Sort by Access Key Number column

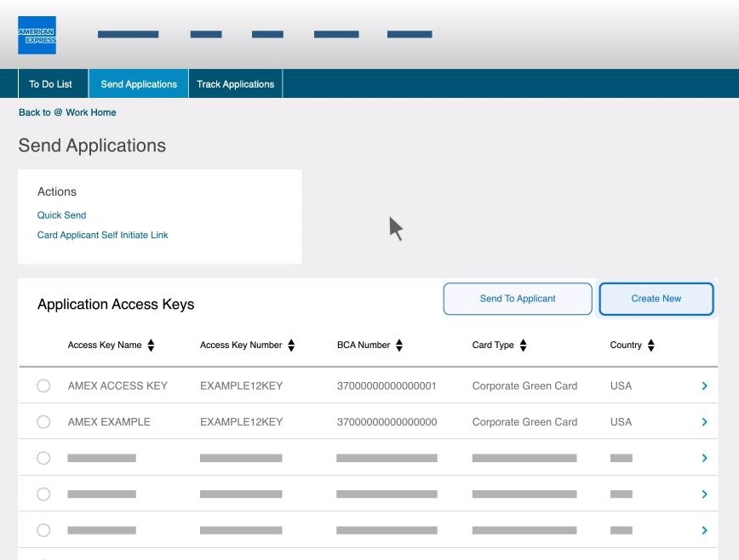pos(291,346)
